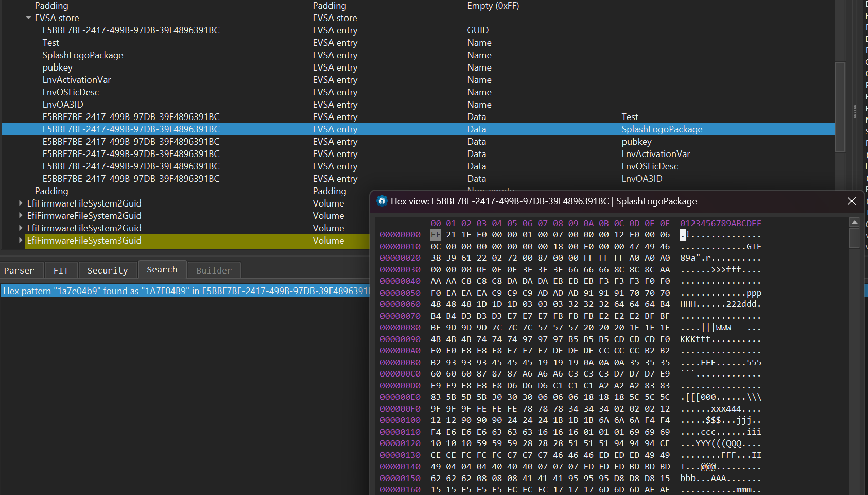Click the Hex view window app icon
The width and height of the screenshot is (868, 495).
coord(381,201)
